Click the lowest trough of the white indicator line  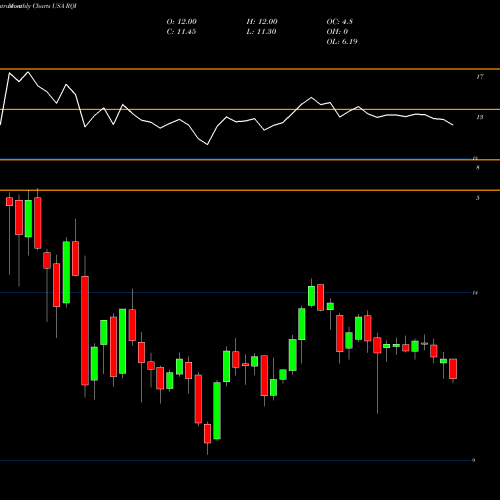coord(208,144)
